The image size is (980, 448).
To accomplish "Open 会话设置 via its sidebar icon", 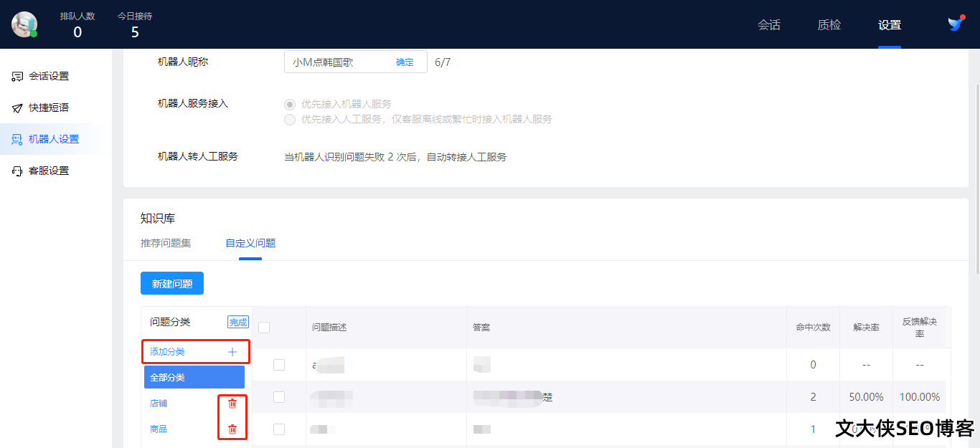I will 17,75.
